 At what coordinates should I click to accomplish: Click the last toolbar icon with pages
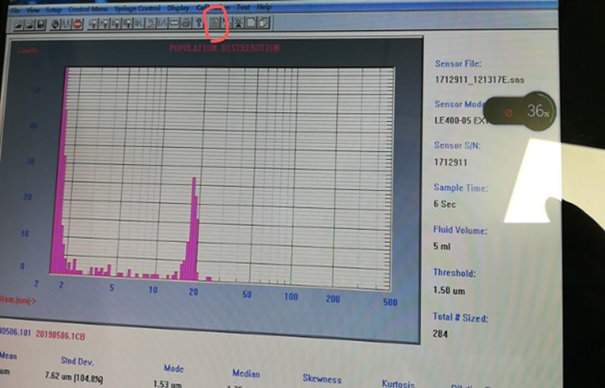(263, 22)
